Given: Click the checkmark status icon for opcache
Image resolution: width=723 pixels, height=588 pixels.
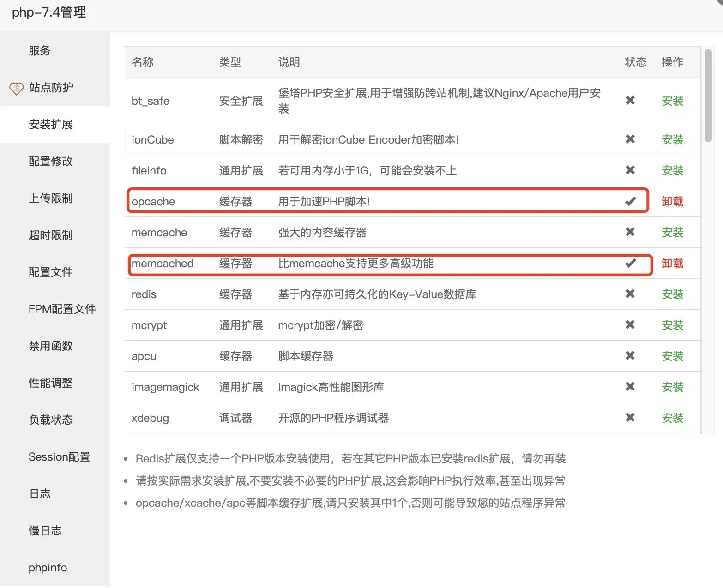Looking at the screenshot, I should click(x=630, y=201).
